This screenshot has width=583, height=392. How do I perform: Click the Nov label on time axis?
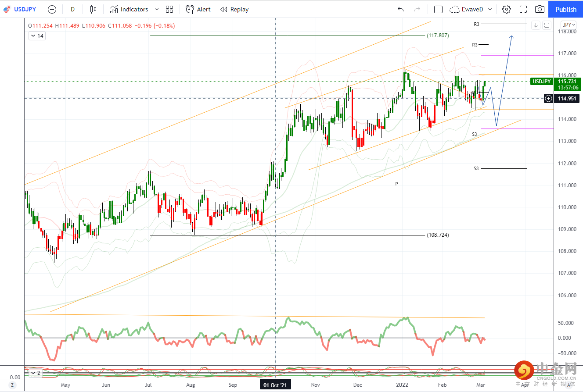[315, 385]
